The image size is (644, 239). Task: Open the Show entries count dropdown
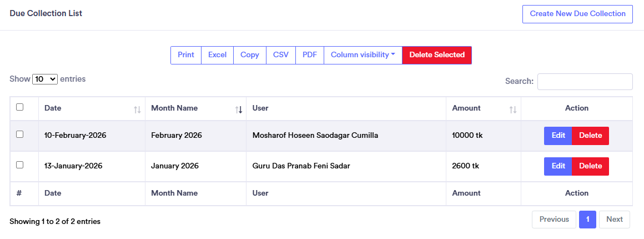click(x=45, y=79)
